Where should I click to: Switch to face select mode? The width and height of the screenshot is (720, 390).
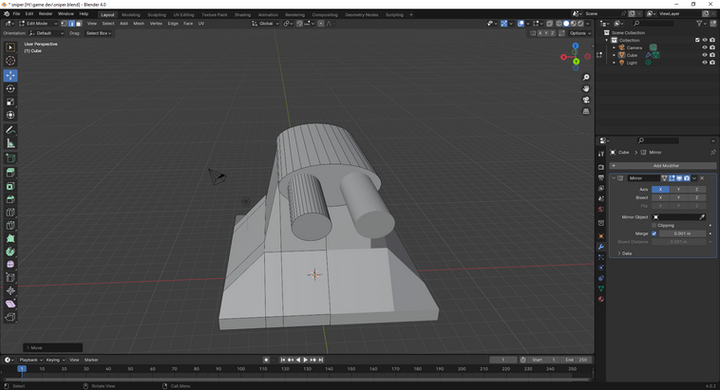click(79, 23)
